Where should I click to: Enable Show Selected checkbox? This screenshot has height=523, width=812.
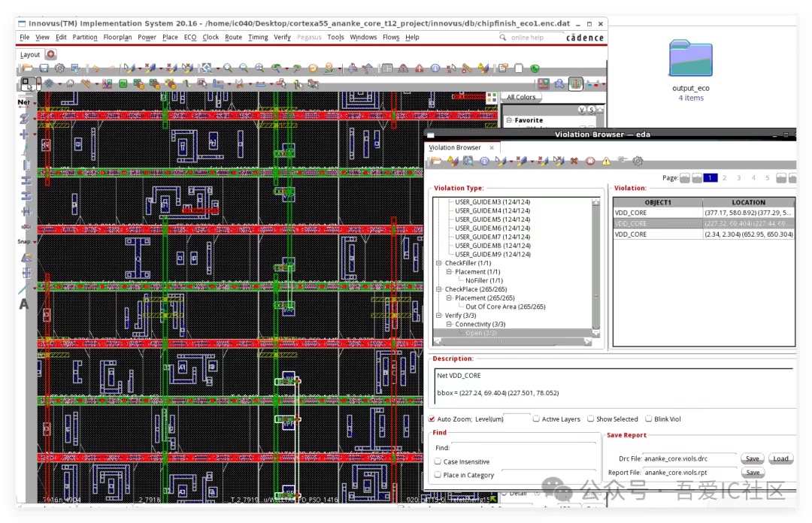click(590, 419)
